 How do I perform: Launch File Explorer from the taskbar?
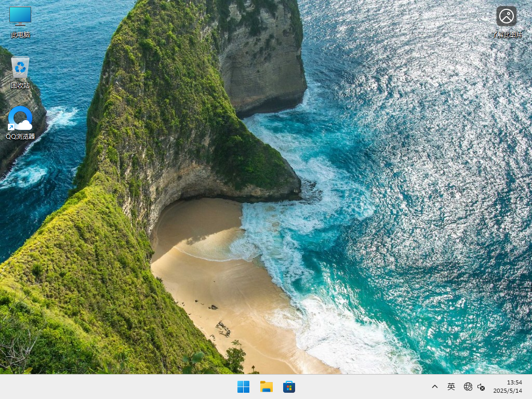(266, 387)
